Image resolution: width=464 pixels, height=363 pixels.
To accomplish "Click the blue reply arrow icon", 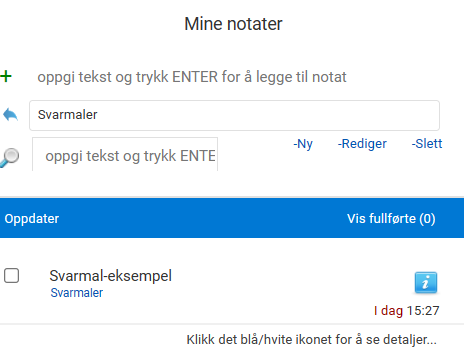I will tap(10, 115).
